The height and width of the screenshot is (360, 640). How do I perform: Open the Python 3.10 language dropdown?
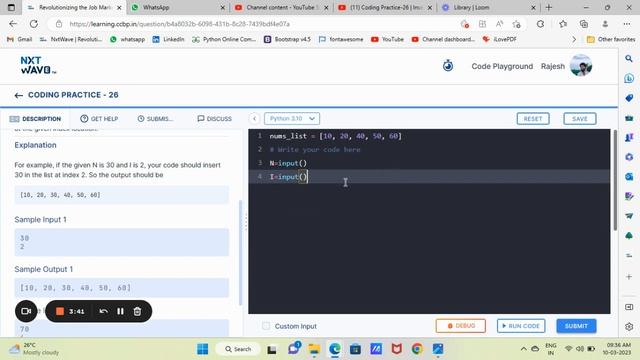click(x=292, y=118)
